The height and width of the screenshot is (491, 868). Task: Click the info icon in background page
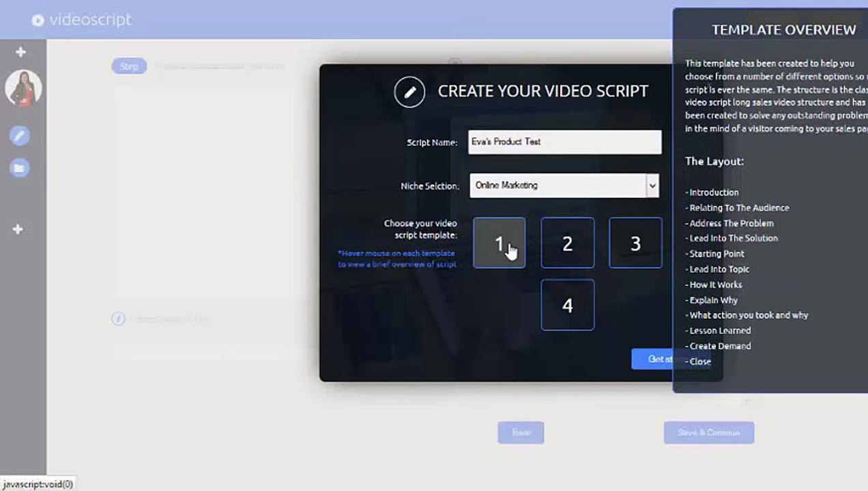(x=118, y=318)
